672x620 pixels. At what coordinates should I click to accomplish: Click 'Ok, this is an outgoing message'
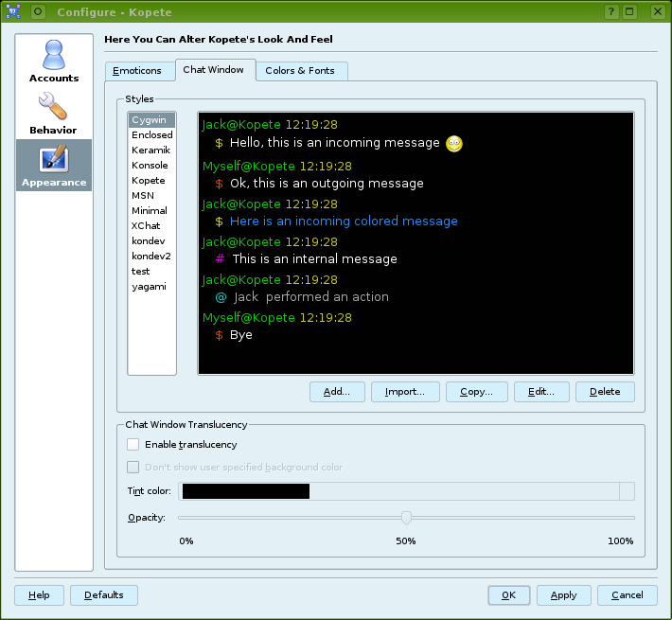(x=327, y=184)
